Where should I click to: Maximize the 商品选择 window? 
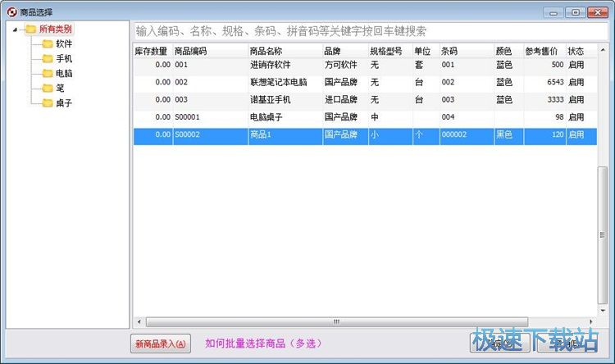pos(576,12)
